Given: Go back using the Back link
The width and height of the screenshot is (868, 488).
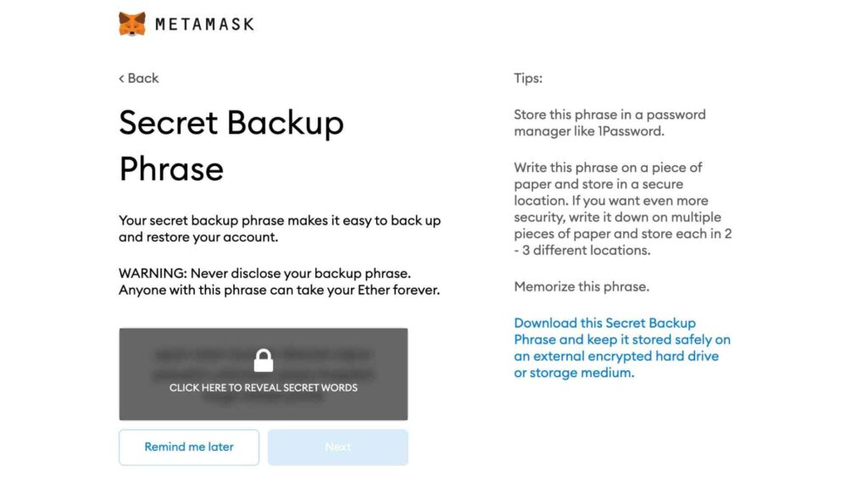Looking at the screenshot, I should (x=139, y=78).
